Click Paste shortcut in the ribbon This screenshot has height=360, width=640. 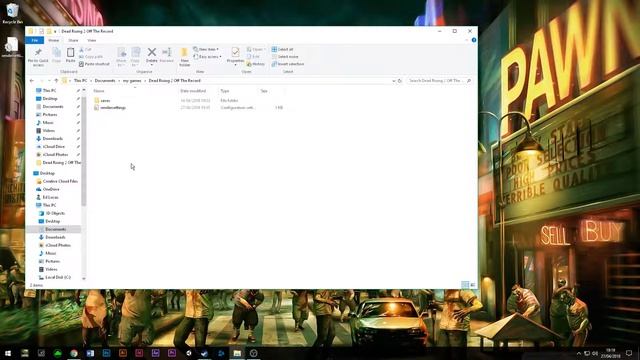pos(94,64)
